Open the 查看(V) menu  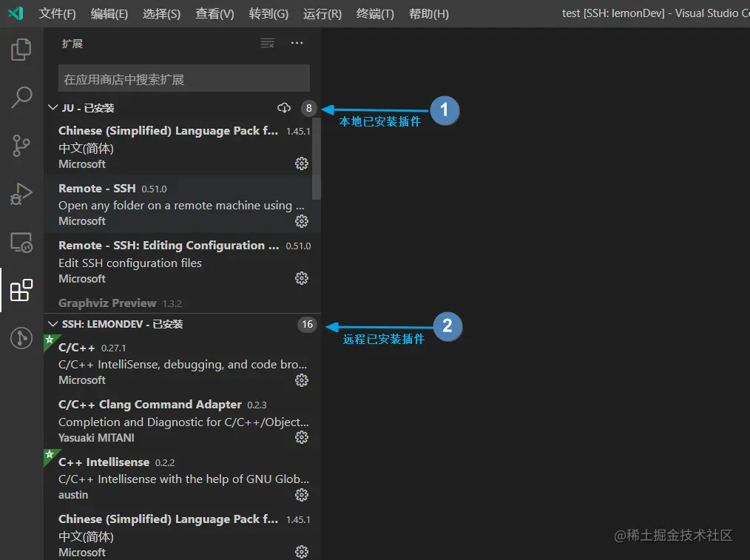click(214, 13)
